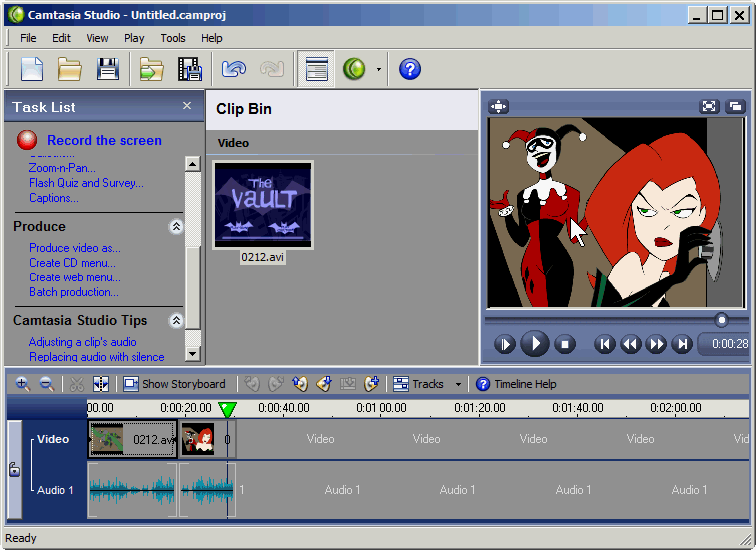This screenshot has height=550, width=756.
Task: Click Replace with silence icon
Action: click(x=348, y=384)
